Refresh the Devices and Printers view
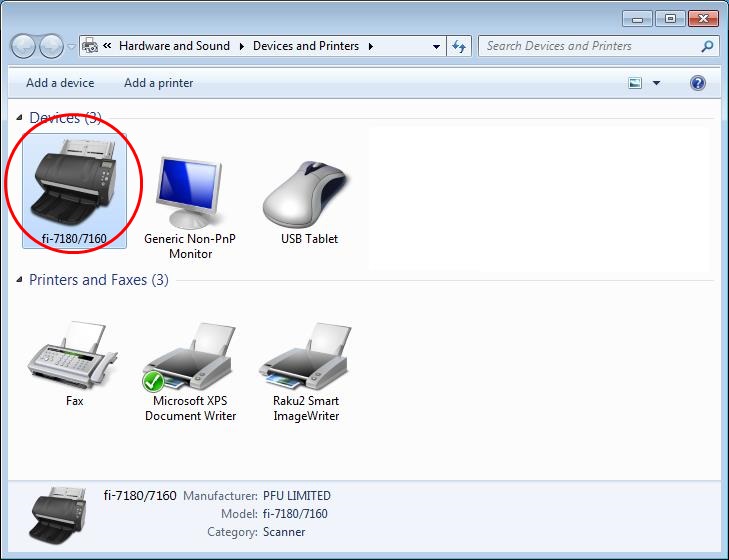 [x=459, y=46]
